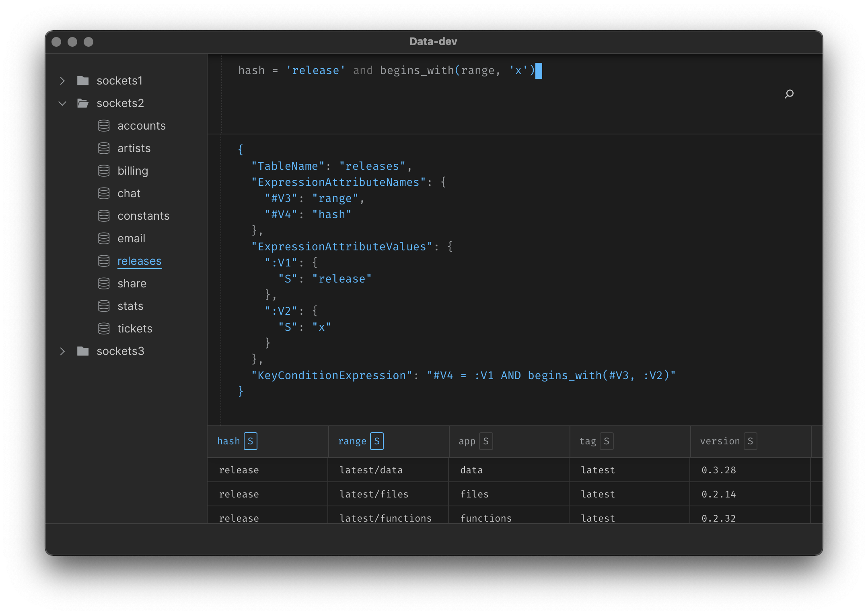Click the Data-dev window title
868x615 pixels.
(433, 41)
